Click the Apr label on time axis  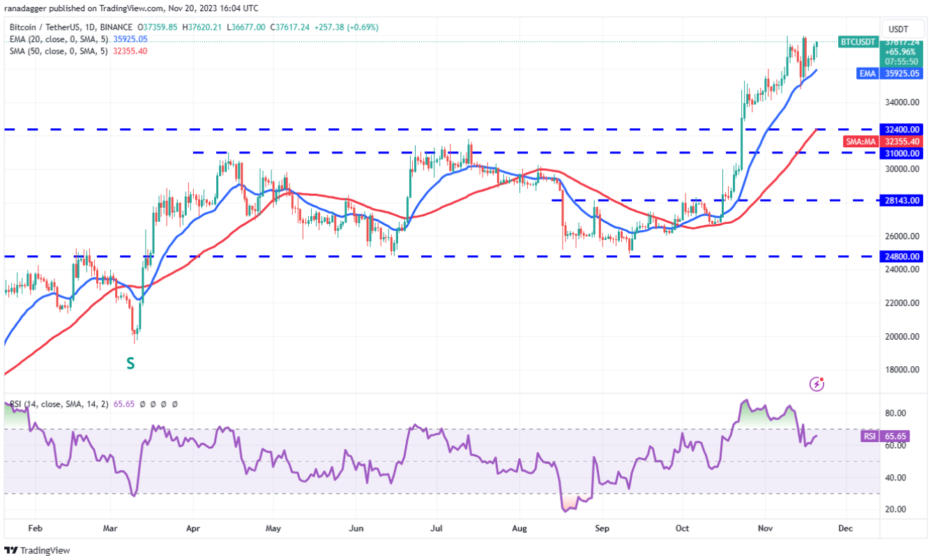coord(192,529)
